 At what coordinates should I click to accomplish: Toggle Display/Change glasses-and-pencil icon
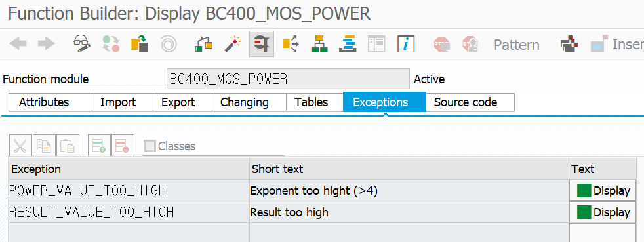[82, 44]
